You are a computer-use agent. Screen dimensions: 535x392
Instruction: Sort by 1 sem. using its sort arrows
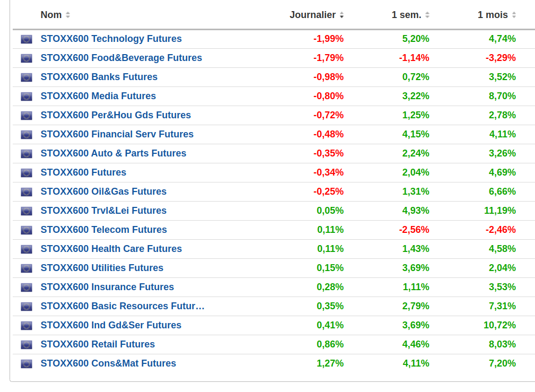click(427, 15)
